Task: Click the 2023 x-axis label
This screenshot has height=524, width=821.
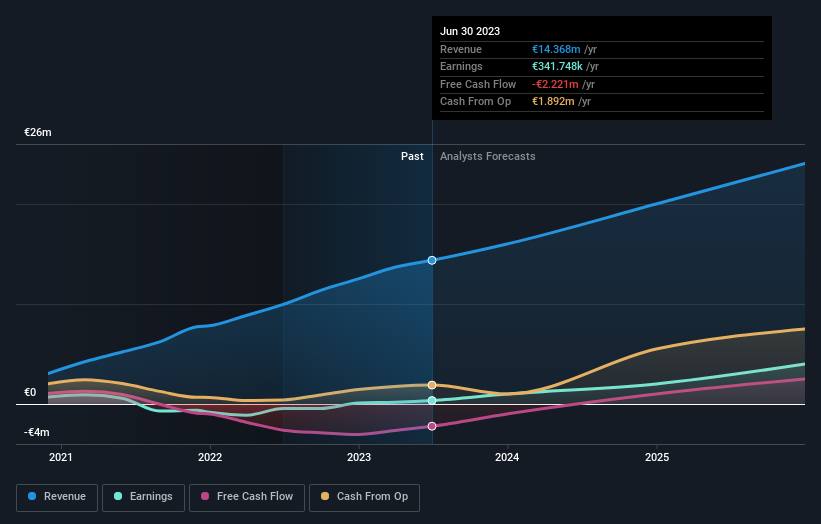Action: click(x=359, y=457)
